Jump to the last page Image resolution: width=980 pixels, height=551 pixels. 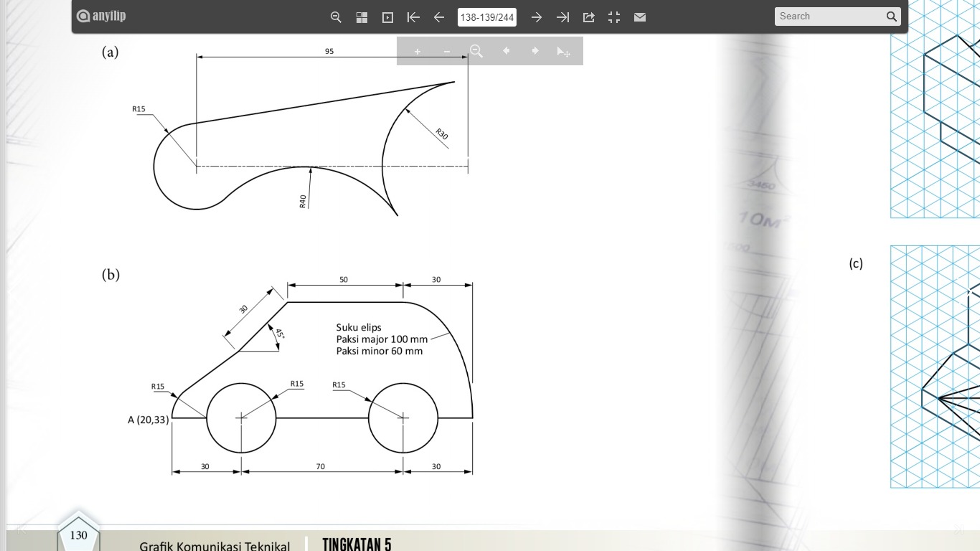pos(562,17)
